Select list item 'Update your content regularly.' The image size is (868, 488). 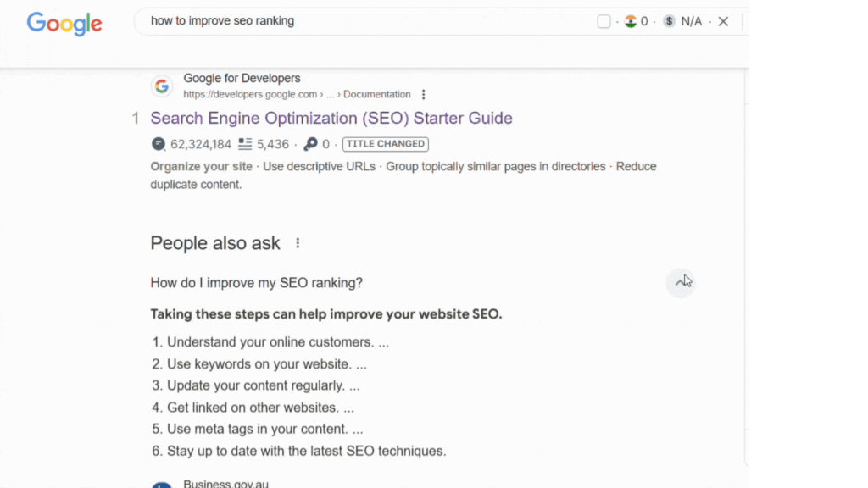256,385
